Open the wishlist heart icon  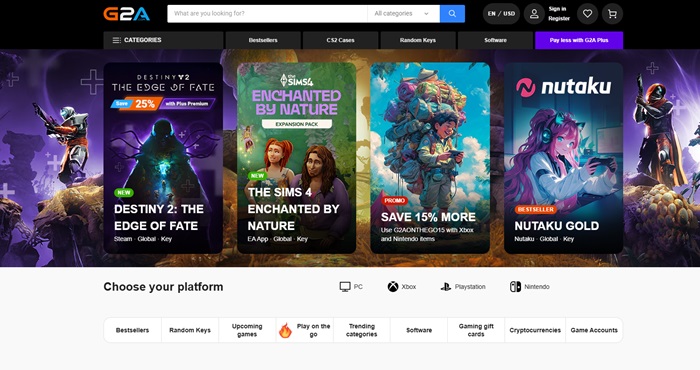588,14
